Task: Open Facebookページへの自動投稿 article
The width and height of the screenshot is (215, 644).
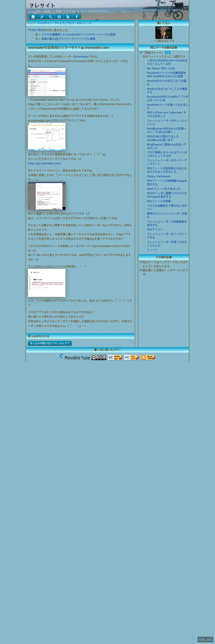Action: tap(166, 75)
